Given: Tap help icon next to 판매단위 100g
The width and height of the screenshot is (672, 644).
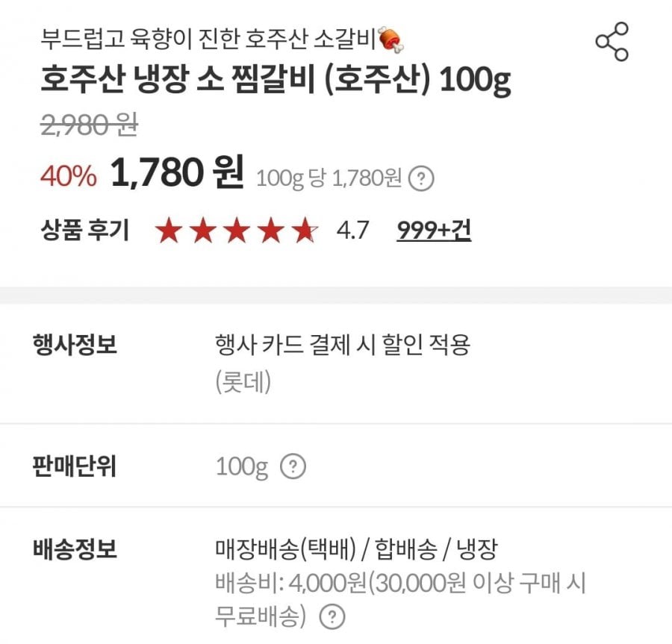Looking at the screenshot, I should (293, 468).
